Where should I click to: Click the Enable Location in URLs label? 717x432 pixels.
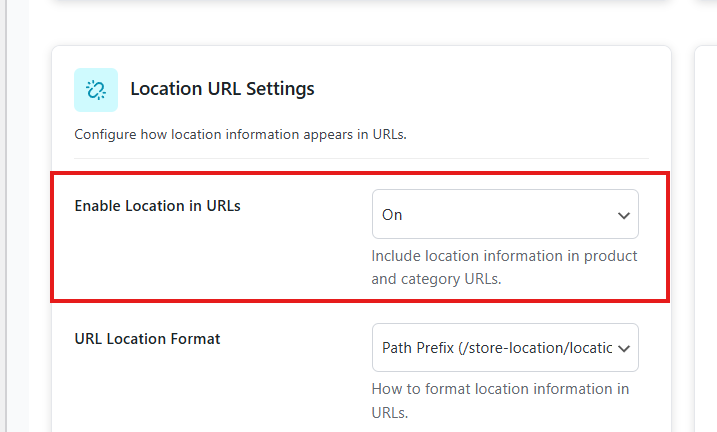point(157,206)
